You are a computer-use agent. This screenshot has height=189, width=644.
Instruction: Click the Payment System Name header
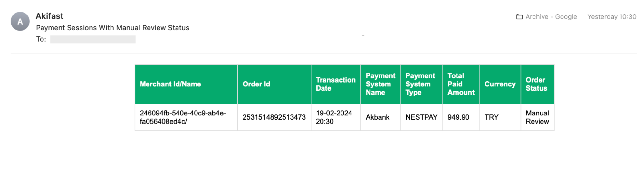(380, 84)
